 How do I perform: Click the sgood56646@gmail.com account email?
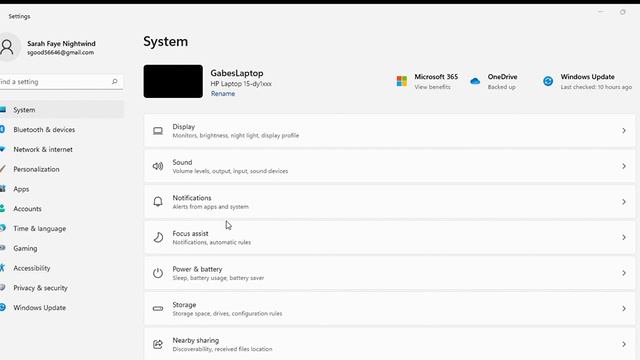pyautogui.click(x=60, y=53)
